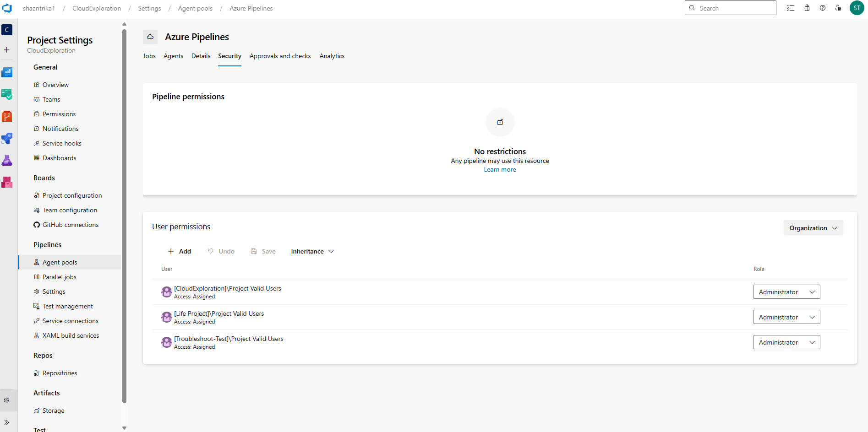Image resolution: width=868 pixels, height=432 pixels.
Task: Click the Life Project Valid Users group avatar
Action: coord(167,317)
